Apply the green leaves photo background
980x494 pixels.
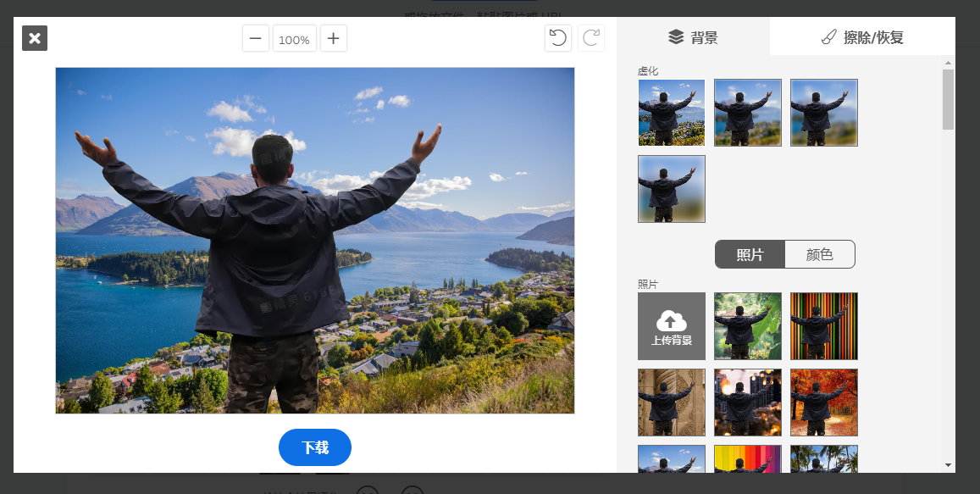click(x=748, y=326)
